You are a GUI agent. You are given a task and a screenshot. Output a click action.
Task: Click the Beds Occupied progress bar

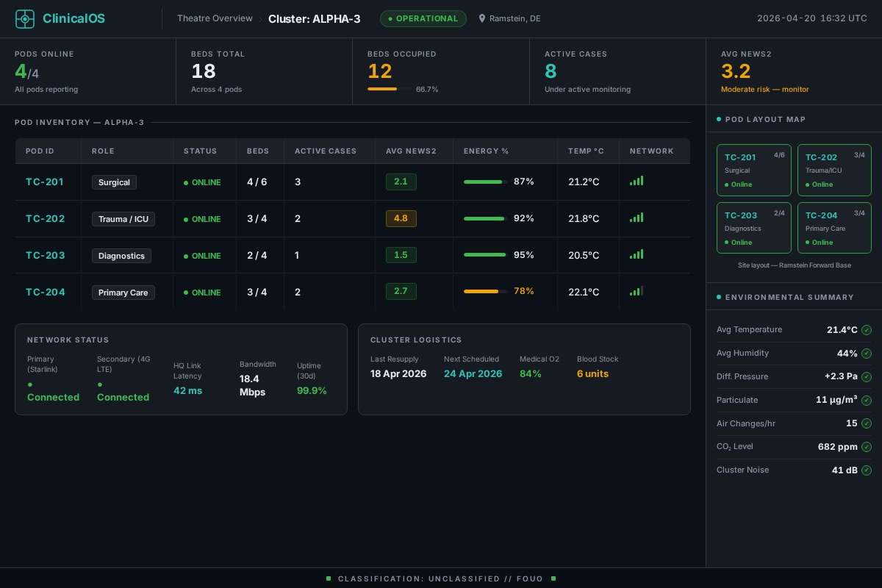pos(390,89)
